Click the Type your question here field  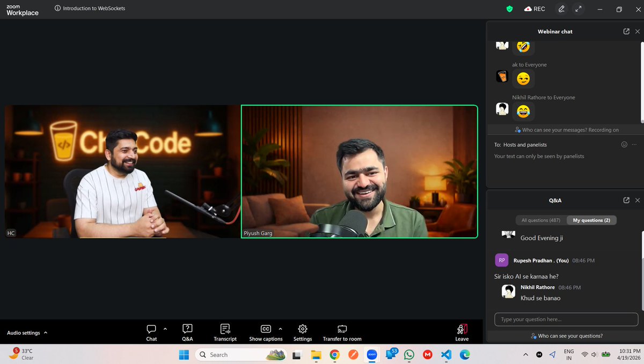point(566,319)
